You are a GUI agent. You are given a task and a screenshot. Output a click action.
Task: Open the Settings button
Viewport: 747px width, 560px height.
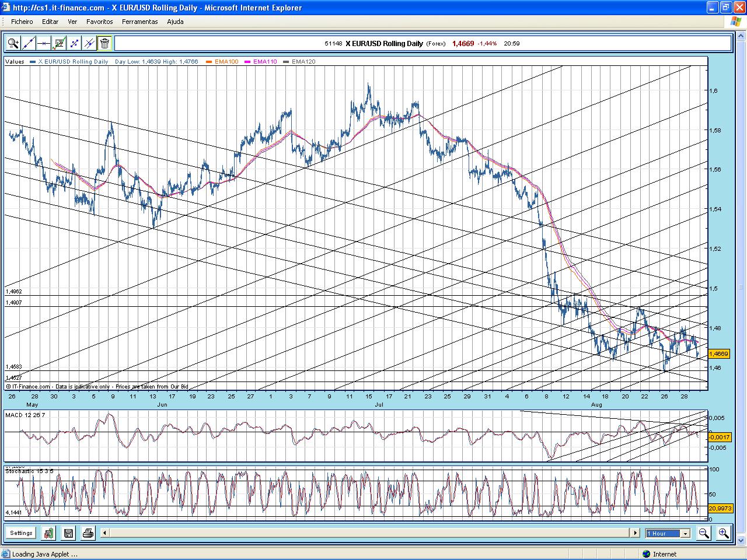click(21, 533)
